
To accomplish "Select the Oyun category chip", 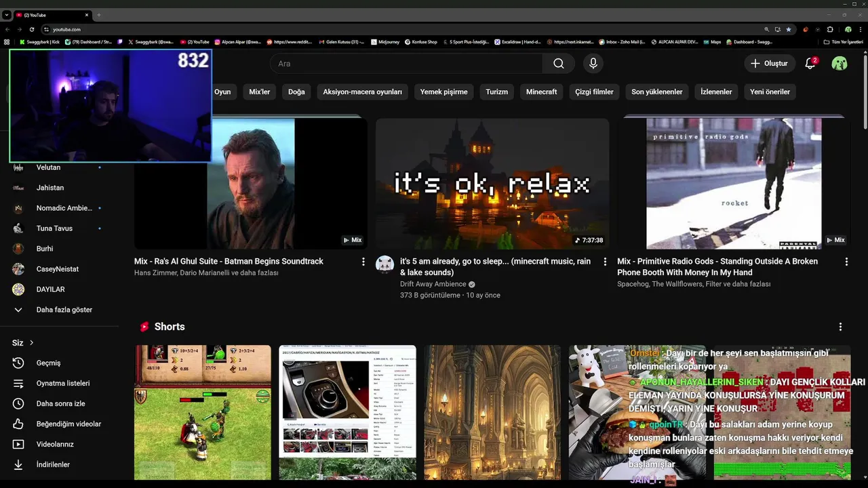I will 222,91.
